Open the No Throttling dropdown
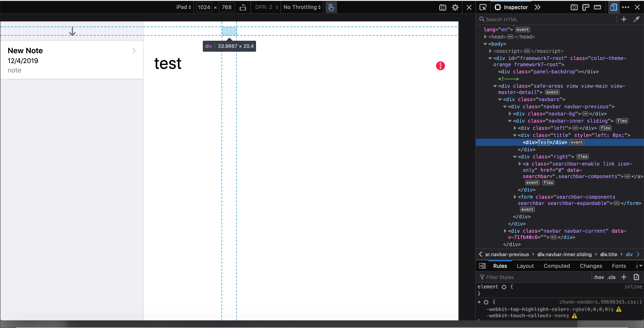The height and width of the screenshot is (328, 644). (302, 7)
